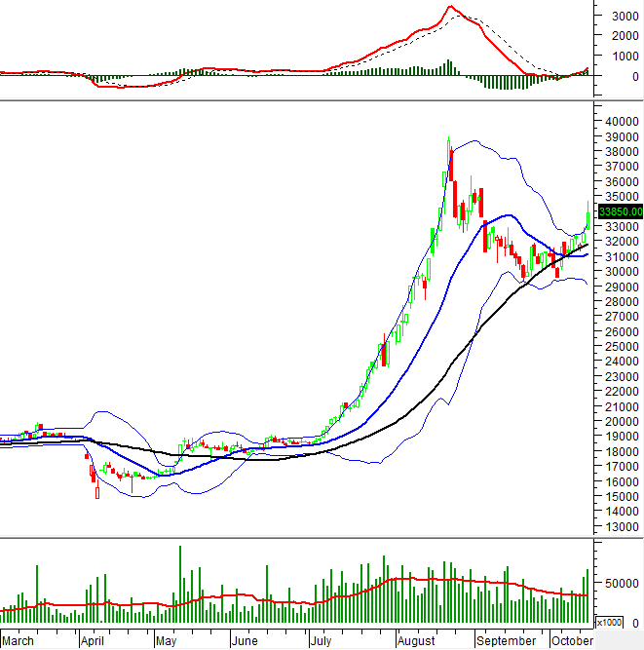Viewport: 644px width, 650px height.
Task: Select the September month label
Action: [x=506, y=640]
